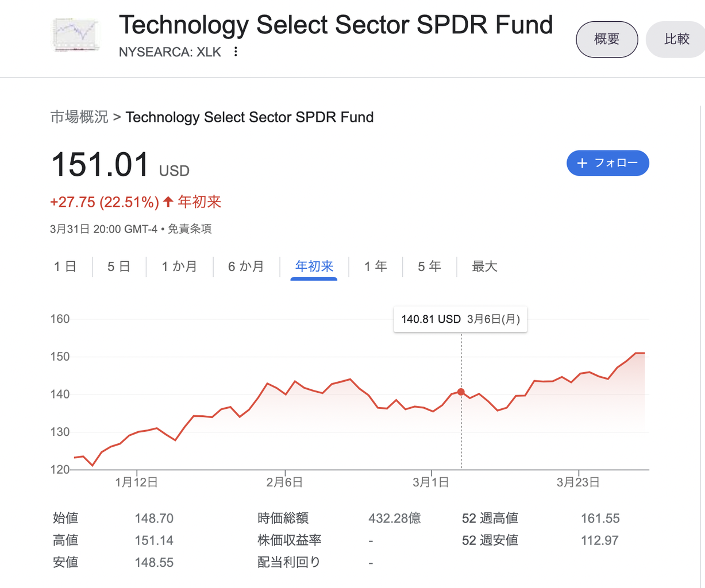Select the 1 日 chart range
Screen dimensions: 705x588
pyautogui.click(x=65, y=266)
